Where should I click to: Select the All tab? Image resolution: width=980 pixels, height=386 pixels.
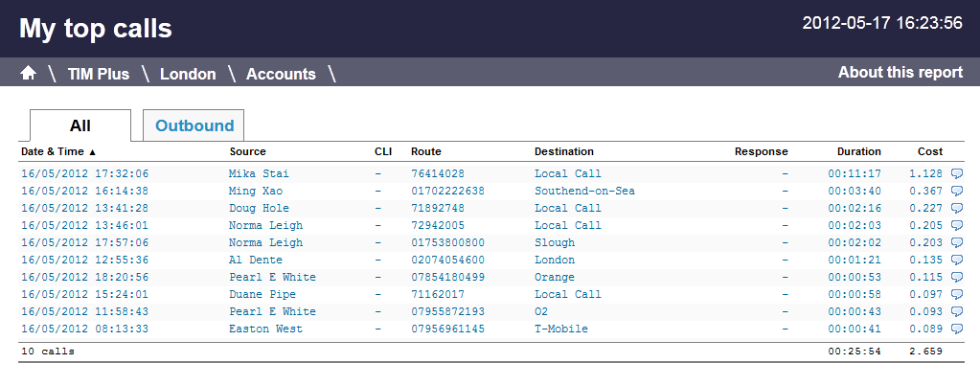(x=80, y=125)
